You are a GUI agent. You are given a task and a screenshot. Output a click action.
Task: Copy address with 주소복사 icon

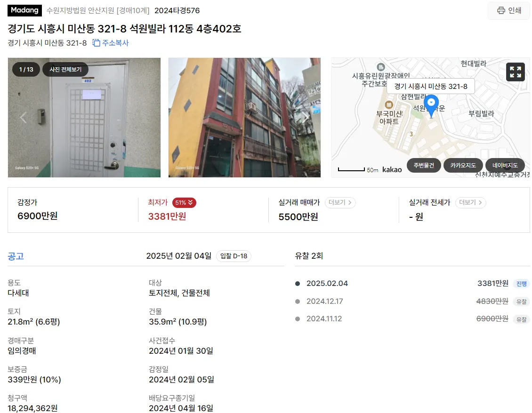coord(111,43)
